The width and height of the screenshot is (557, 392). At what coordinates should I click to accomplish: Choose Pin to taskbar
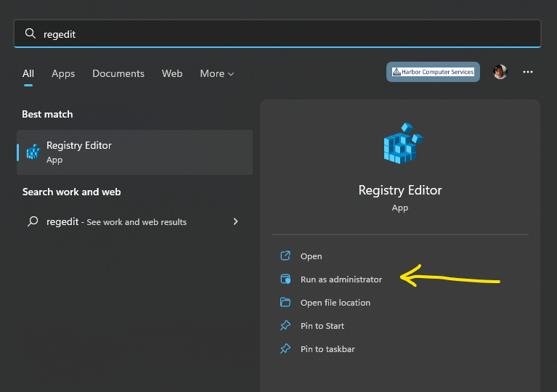(328, 349)
